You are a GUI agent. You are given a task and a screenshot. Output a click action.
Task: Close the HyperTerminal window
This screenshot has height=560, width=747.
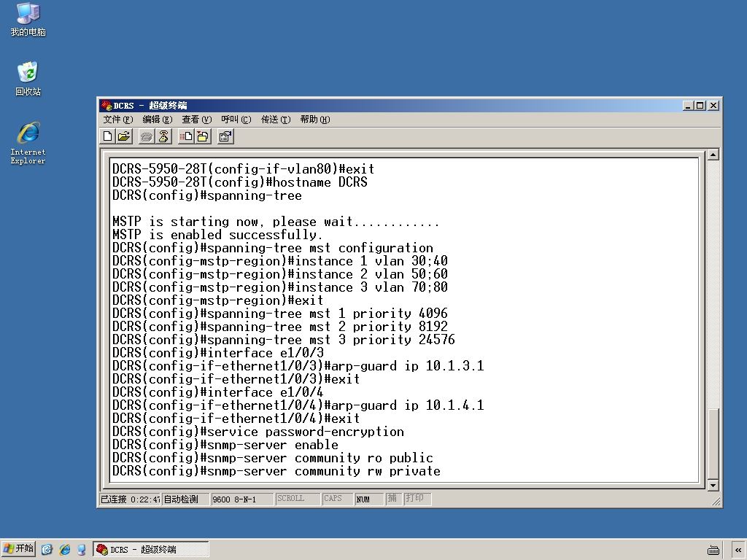click(713, 106)
